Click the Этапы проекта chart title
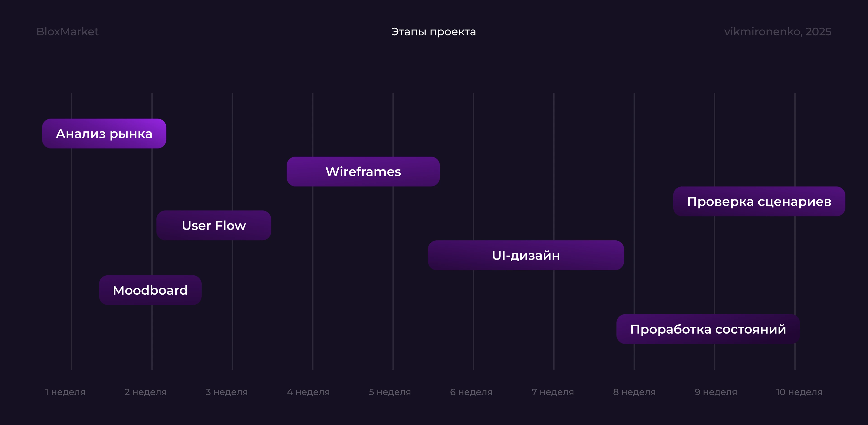 click(433, 31)
